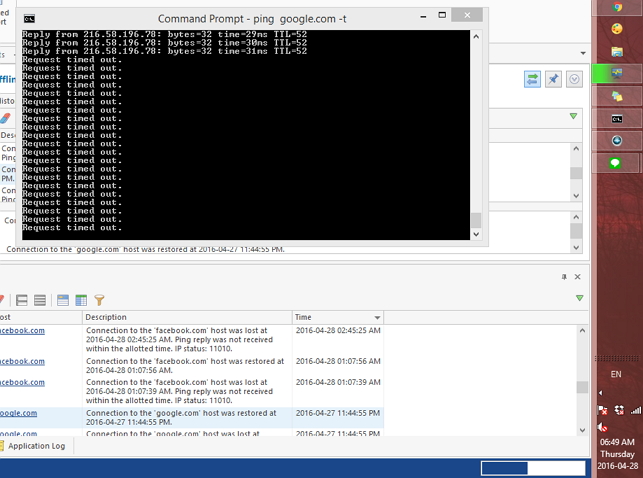Click the pushpin icon beside the transfer button
This screenshot has width=643, height=478.
click(x=553, y=79)
